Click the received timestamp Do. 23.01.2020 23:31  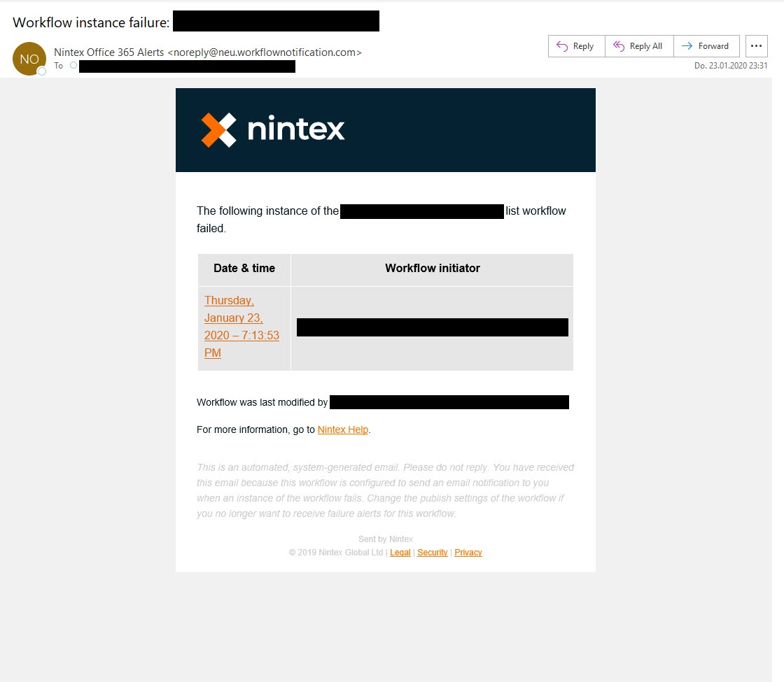coord(731,66)
